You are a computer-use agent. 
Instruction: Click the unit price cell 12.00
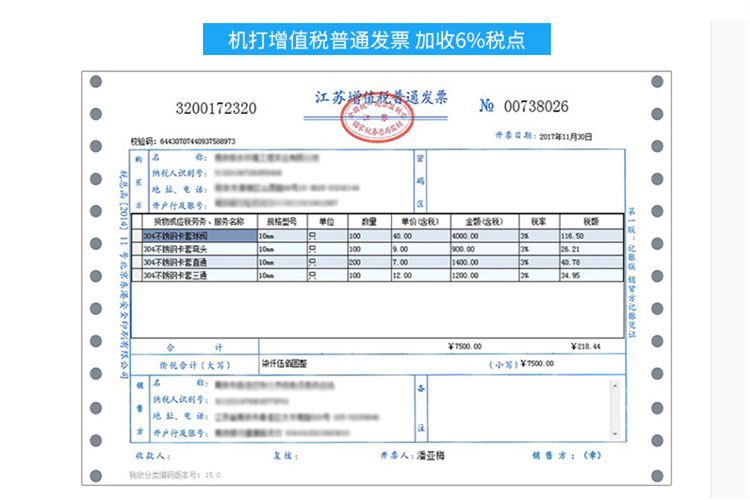tap(420, 275)
